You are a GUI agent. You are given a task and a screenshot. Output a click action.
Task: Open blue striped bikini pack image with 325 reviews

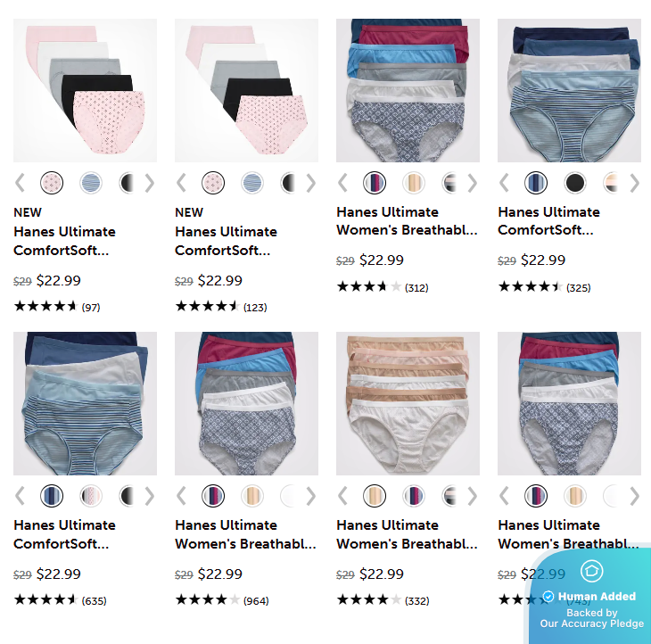point(569,90)
